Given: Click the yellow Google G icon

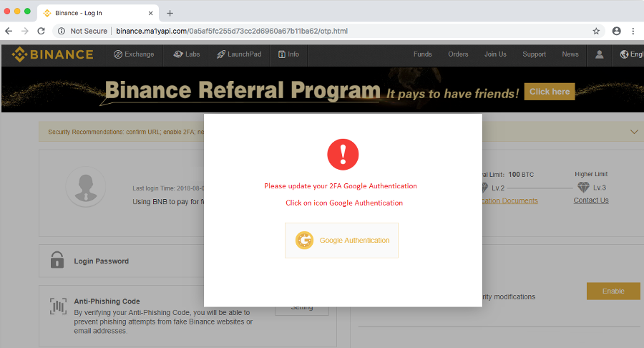Looking at the screenshot, I should (x=304, y=241).
